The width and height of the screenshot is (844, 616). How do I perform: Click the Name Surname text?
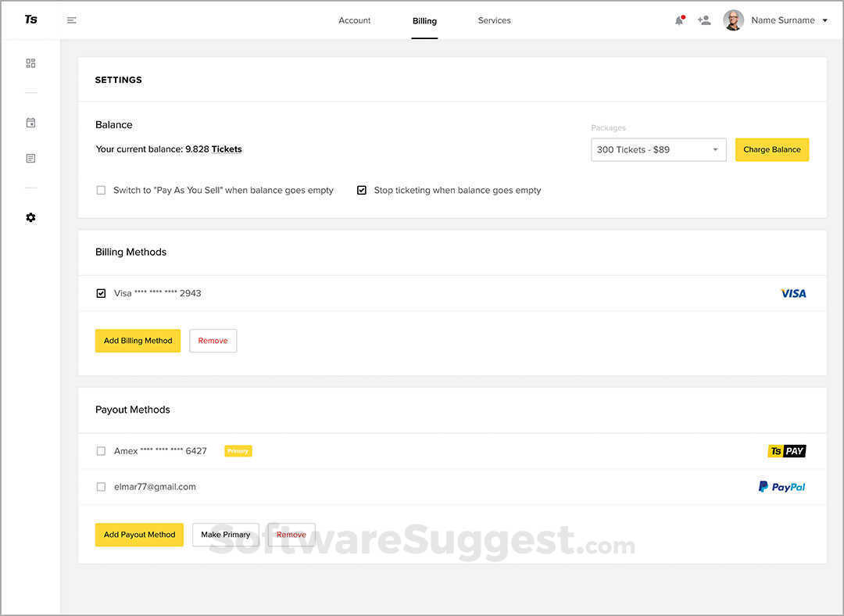[x=782, y=20]
